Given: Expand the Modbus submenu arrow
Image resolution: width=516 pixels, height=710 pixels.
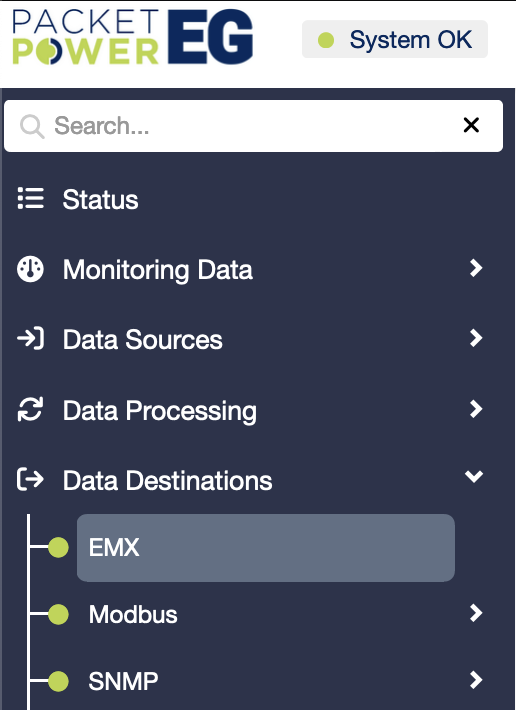Looking at the screenshot, I should point(476,613).
